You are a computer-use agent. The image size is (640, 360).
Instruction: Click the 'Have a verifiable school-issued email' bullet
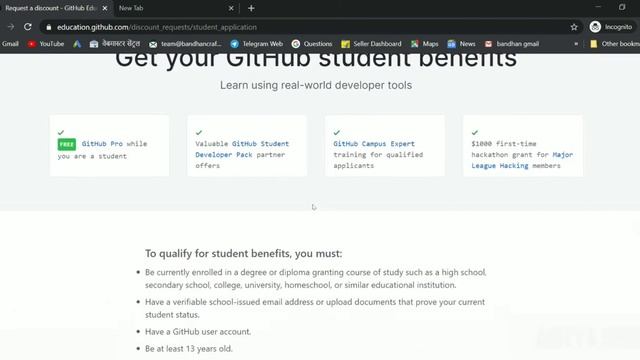pyautogui.click(x=315, y=308)
